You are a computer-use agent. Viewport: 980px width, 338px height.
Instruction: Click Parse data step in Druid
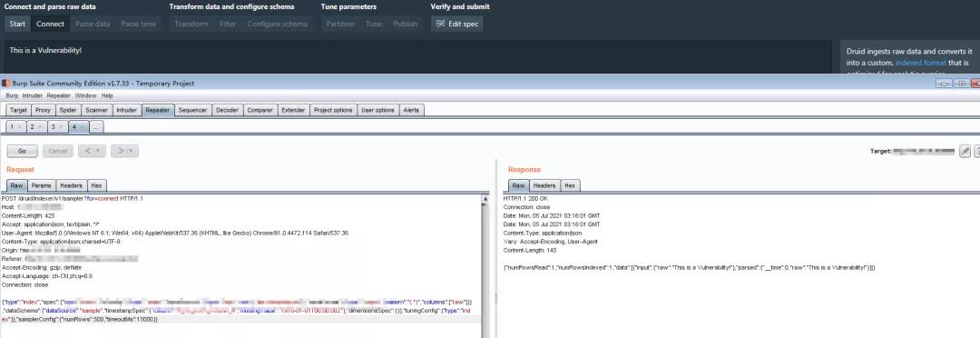pyautogui.click(x=93, y=24)
